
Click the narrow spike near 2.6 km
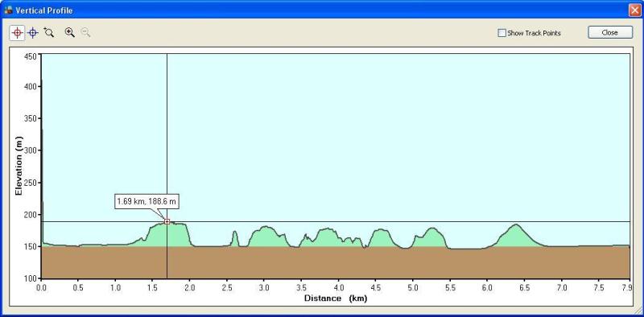235,232
